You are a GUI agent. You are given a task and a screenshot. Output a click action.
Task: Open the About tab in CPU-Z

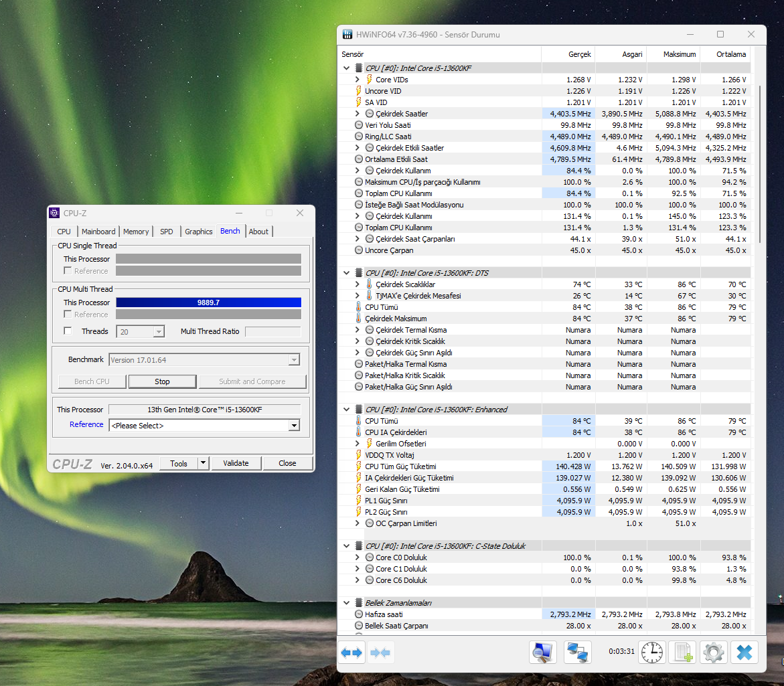tap(258, 232)
